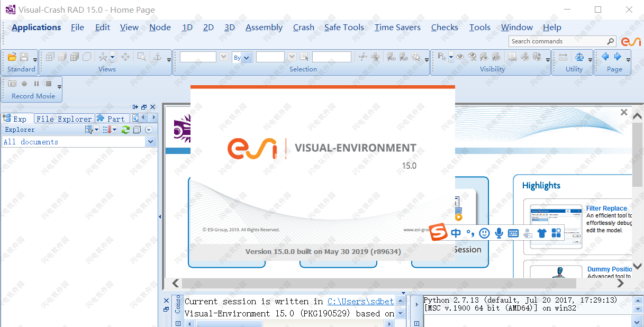Click the zoom window magnifier icon
The height and width of the screenshot is (327, 644).
141,57
